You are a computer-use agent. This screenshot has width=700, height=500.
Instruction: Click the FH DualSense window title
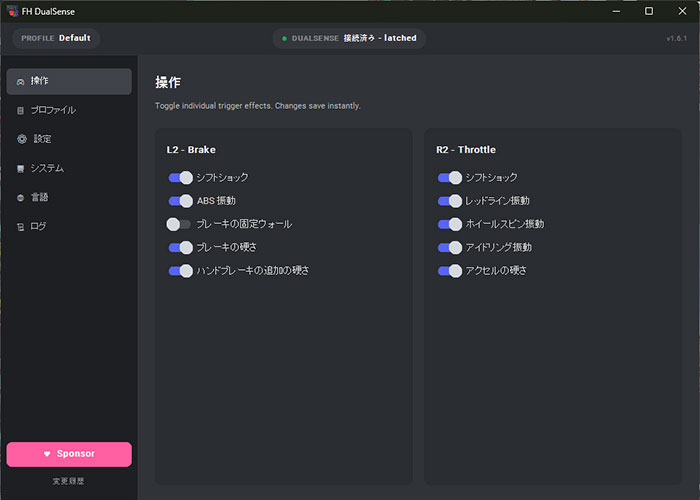[48, 12]
